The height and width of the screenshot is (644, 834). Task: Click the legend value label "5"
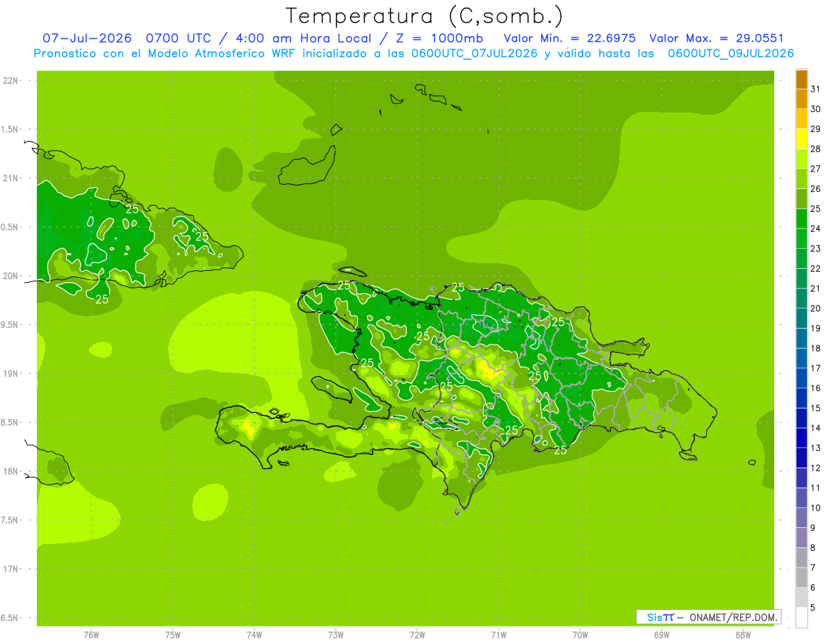[x=813, y=608]
